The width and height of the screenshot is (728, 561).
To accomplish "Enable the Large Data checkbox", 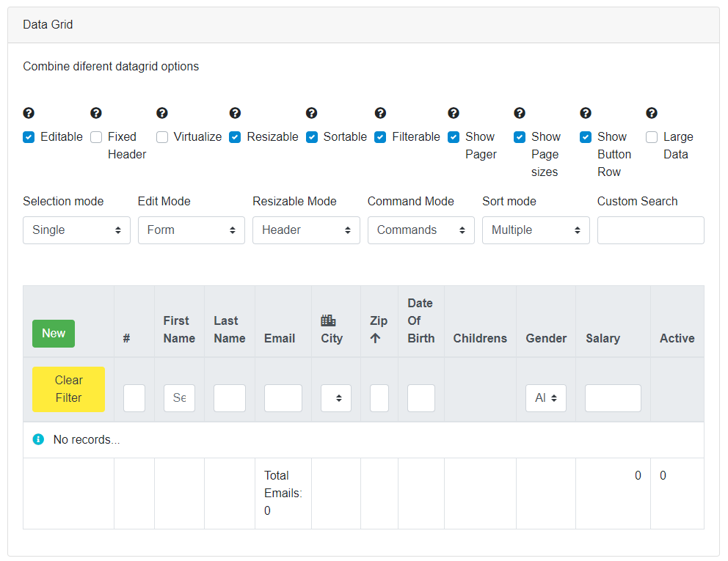I will click(x=651, y=137).
